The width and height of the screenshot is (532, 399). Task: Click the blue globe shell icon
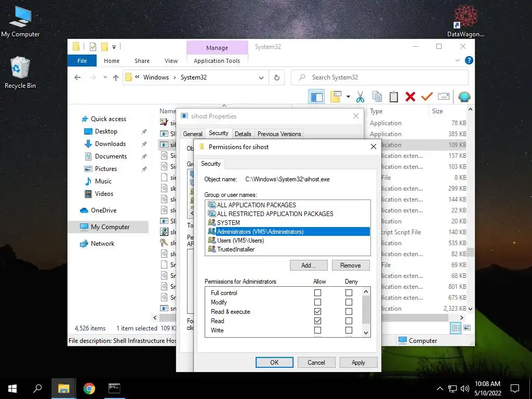click(x=464, y=97)
